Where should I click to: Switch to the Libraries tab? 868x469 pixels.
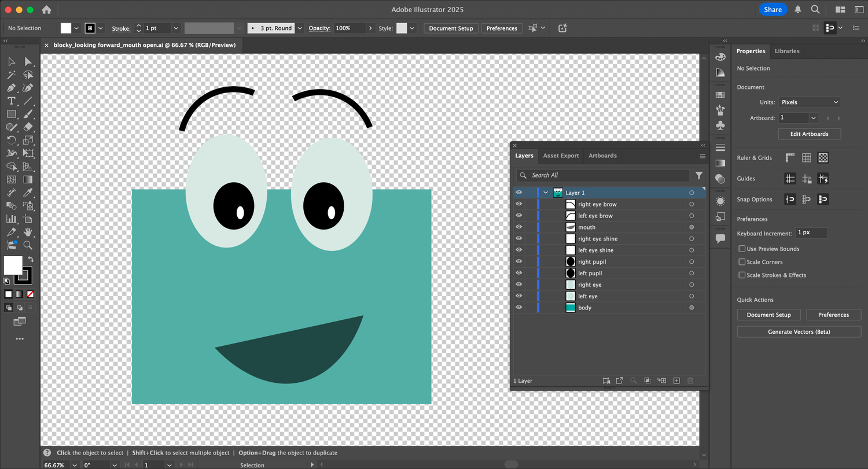[787, 51]
